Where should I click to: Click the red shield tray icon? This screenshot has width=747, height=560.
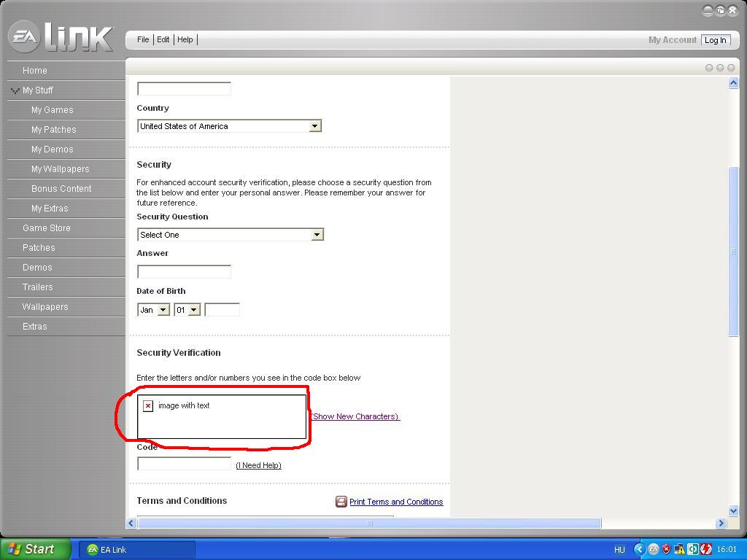666,550
